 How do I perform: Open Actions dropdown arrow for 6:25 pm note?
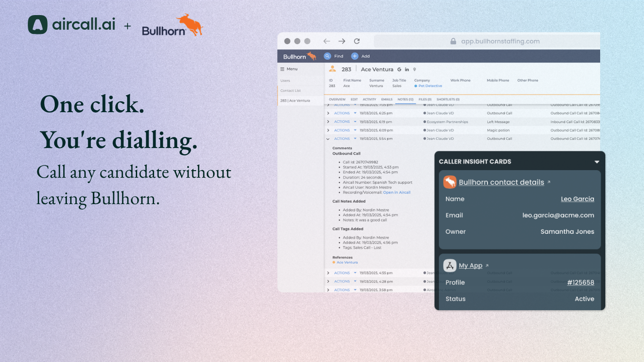pos(355,113)
